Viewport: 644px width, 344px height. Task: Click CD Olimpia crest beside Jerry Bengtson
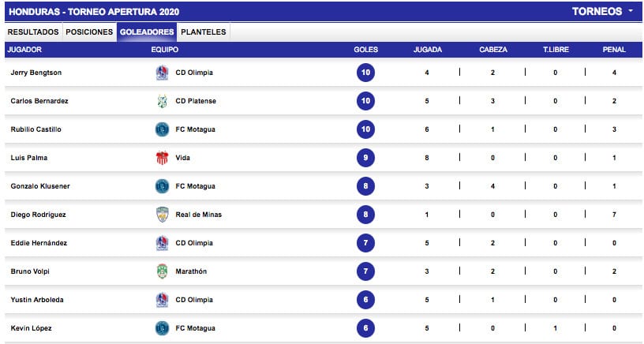point(163,73)
